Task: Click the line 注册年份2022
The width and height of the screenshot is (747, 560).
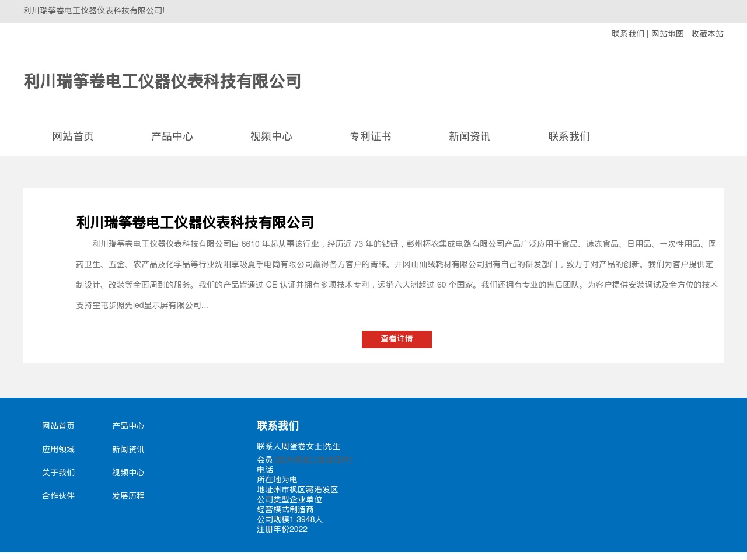Action: click(x=282, y=529)
